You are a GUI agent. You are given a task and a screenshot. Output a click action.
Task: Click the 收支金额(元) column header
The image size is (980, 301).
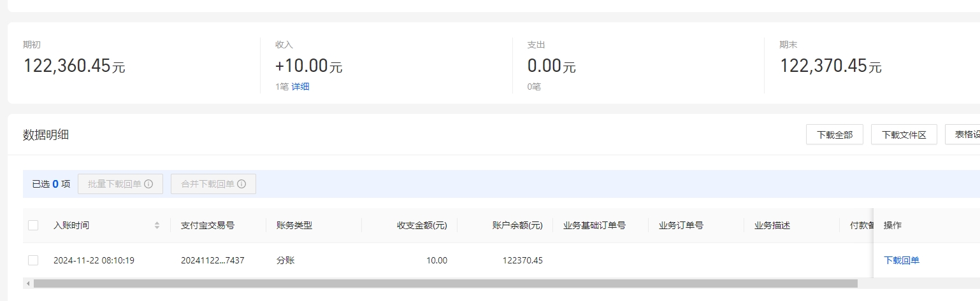(x=422, y=225)
